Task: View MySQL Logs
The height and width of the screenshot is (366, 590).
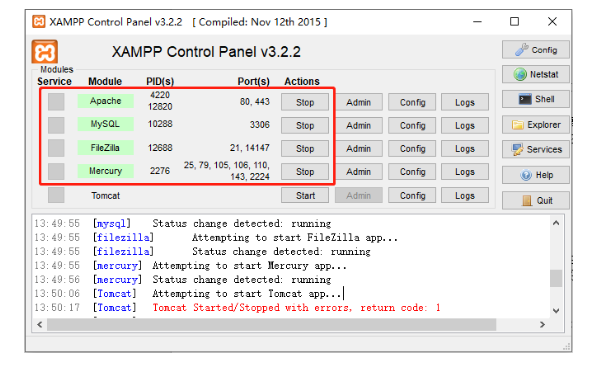Action: pos(465,126)
